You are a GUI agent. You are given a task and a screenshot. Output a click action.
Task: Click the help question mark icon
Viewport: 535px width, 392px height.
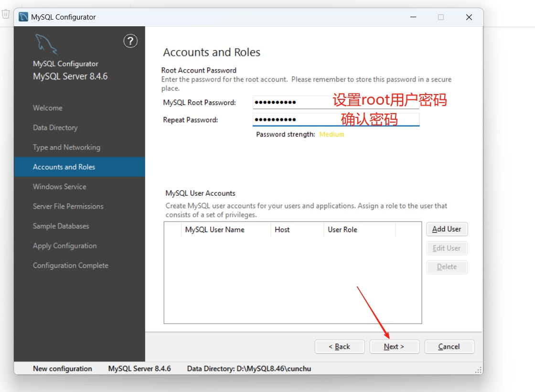click(x=130, y=41)
